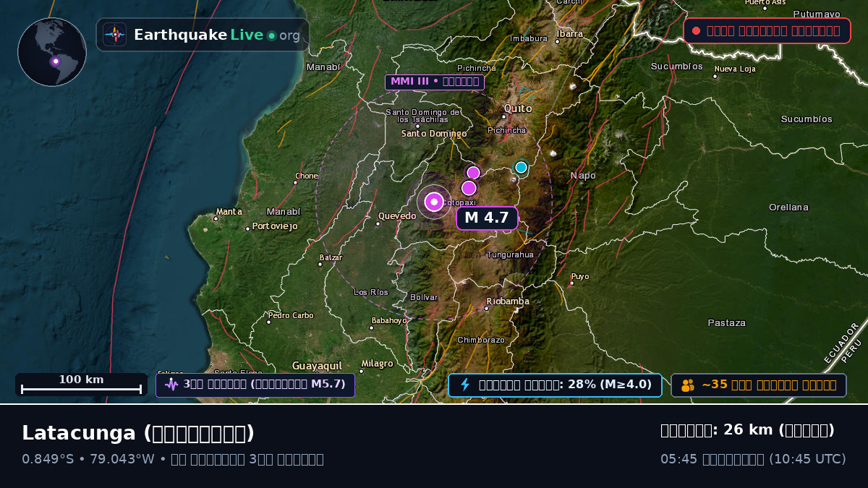Click the lightning bolt probability icon
Image resolution: width=868 pixels, height=488 pixels.
tap(465, 385)
